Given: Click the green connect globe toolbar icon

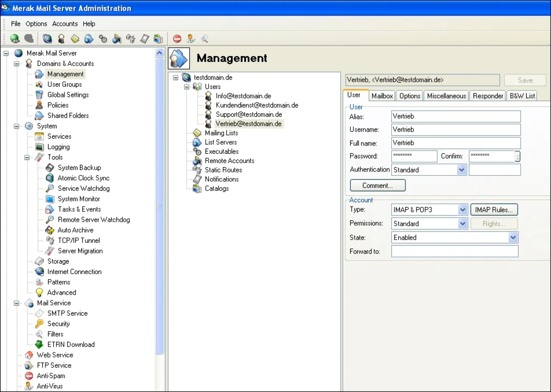Looking at the screenshot, I should point(15,39).
